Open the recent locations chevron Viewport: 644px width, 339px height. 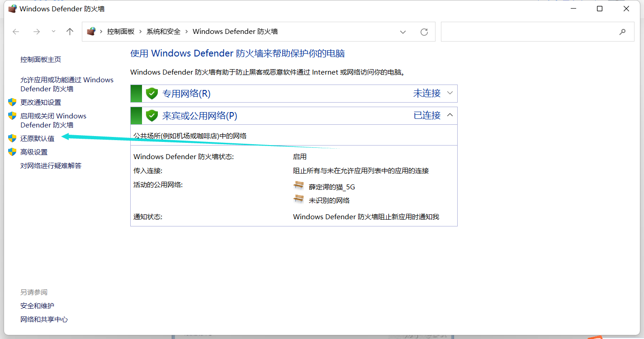point(53,32)
